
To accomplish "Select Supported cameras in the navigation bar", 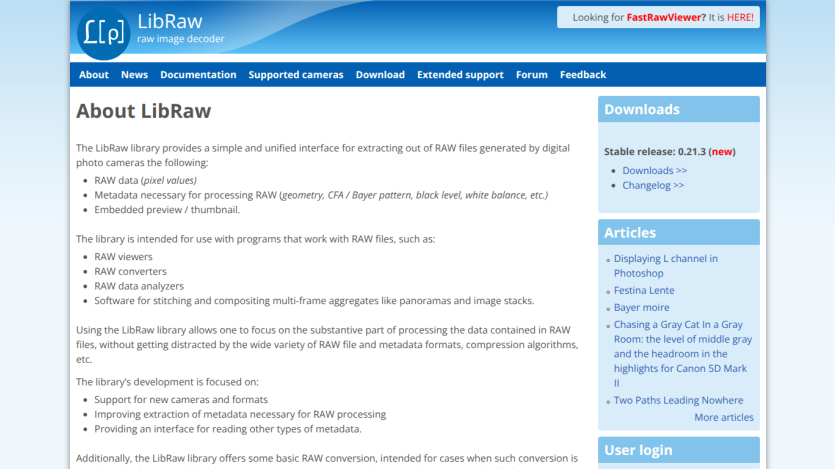I will click(x=296, y=75).
